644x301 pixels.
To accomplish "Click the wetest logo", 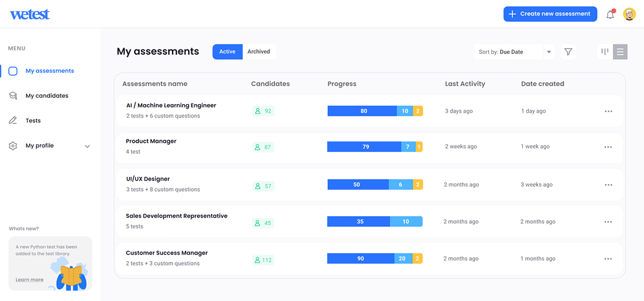I will [x=30, y=14].
